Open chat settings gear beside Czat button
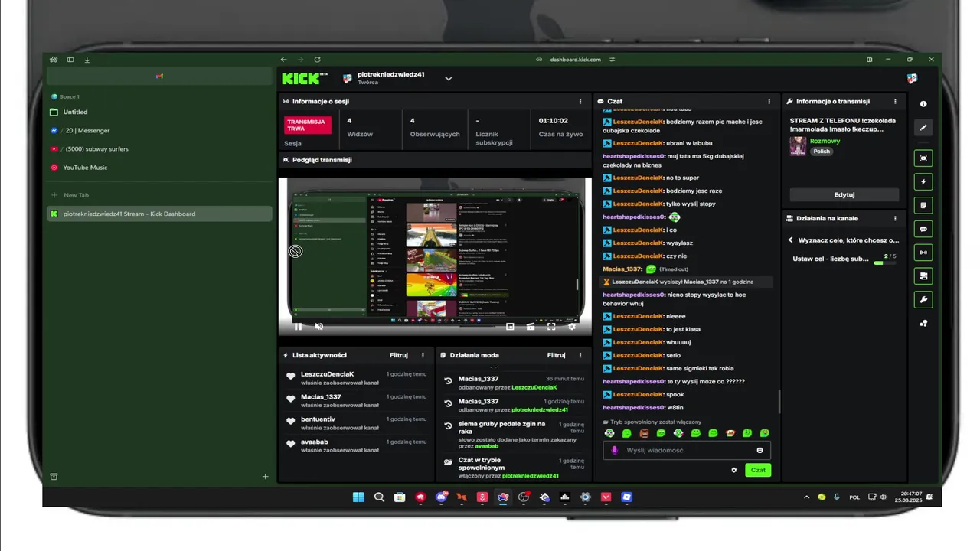Viewport: 980px width, 551px height. [x=734, y=470]
